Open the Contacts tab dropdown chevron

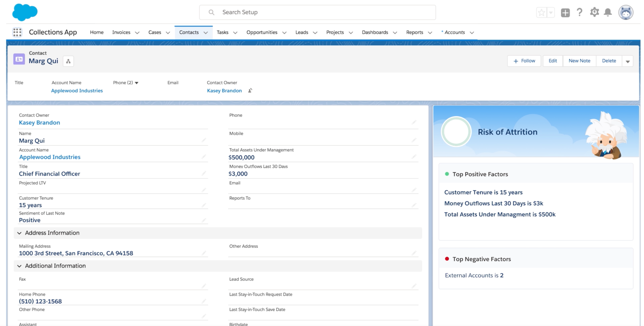(206, 33)
